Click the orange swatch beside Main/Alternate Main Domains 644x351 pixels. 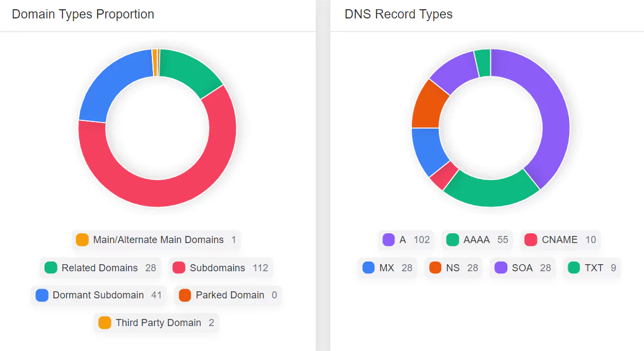click(82, 240)
